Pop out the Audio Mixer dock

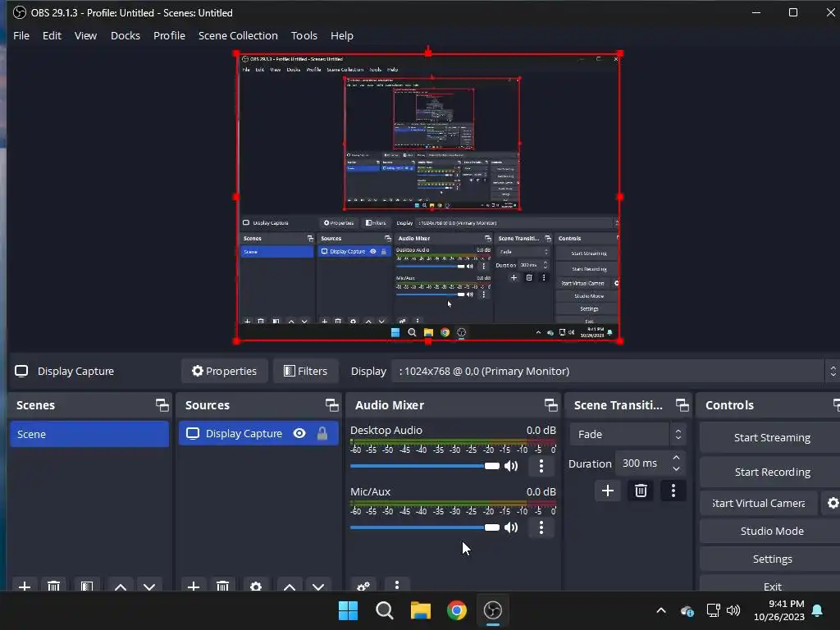550,405
